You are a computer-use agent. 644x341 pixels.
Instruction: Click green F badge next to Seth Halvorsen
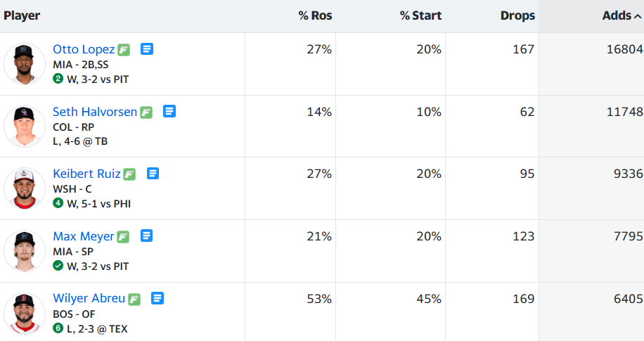coord(146,112)
